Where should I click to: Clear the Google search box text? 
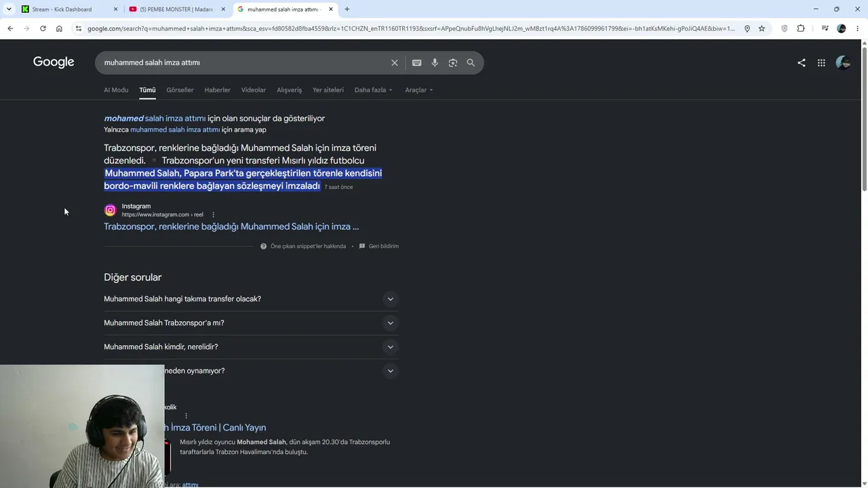click(395, 62)
